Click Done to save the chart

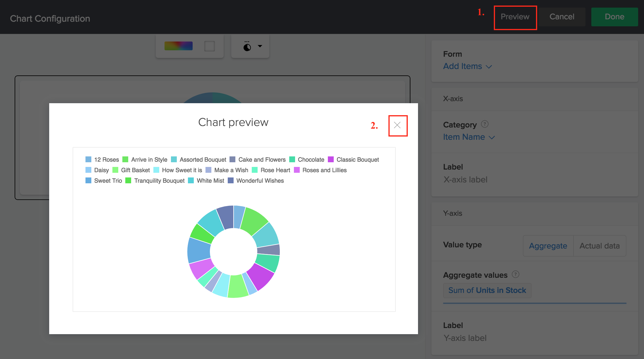(x=614, y=17)
